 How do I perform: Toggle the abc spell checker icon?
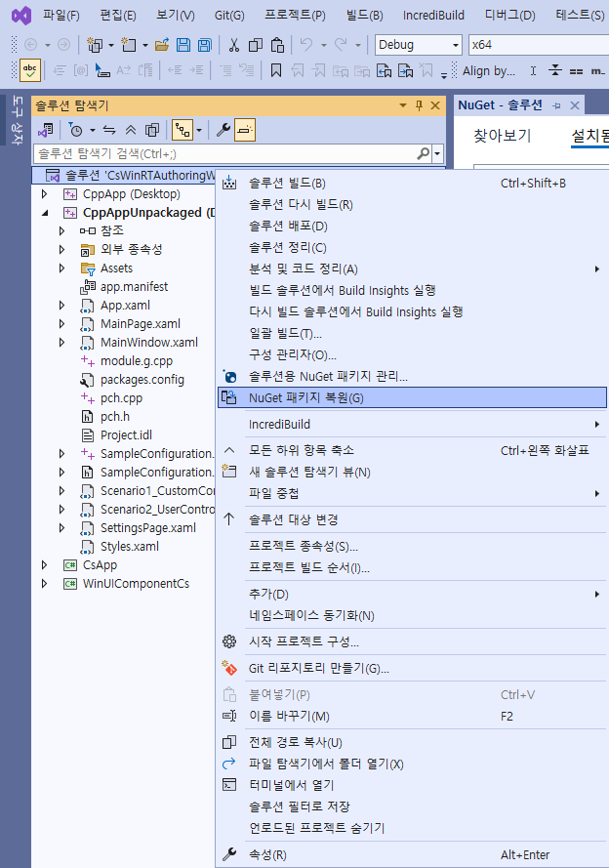point(30,70)
